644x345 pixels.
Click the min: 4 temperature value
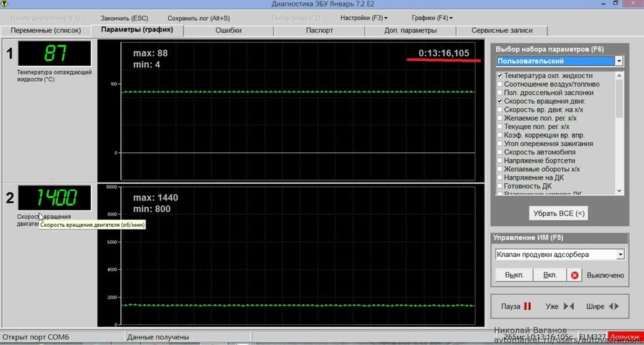[147, 64]
